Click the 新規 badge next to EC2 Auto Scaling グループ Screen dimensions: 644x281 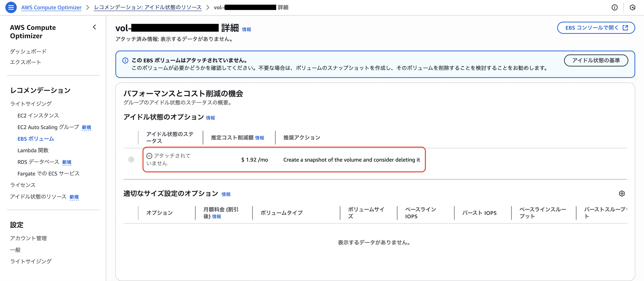pos(86,128)
